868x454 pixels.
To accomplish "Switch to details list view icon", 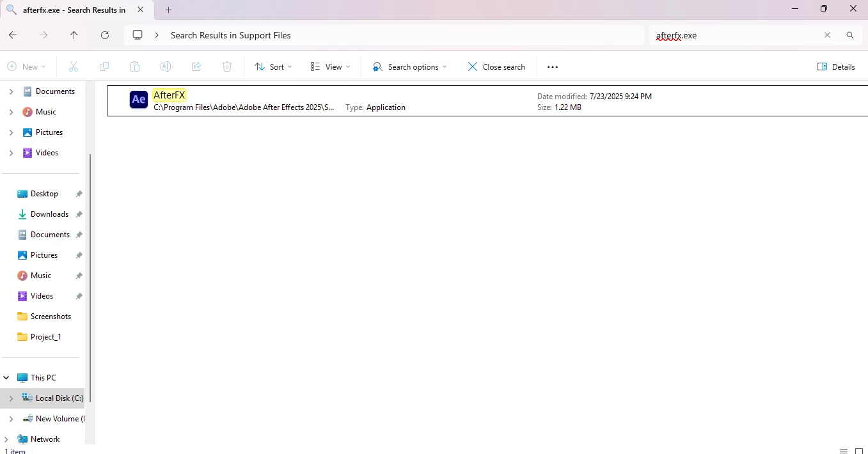I will (x=844, y=450).
